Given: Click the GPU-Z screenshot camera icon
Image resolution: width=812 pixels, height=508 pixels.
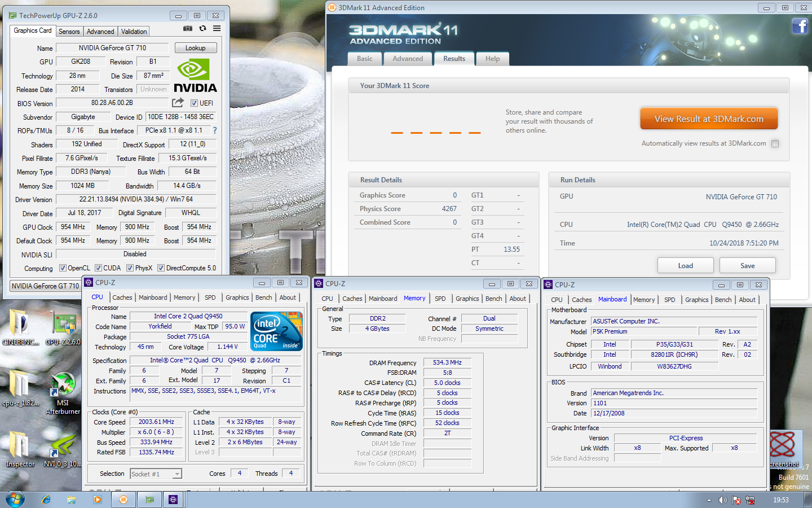Looking at the screenshot, I should (x=188, y=28).
